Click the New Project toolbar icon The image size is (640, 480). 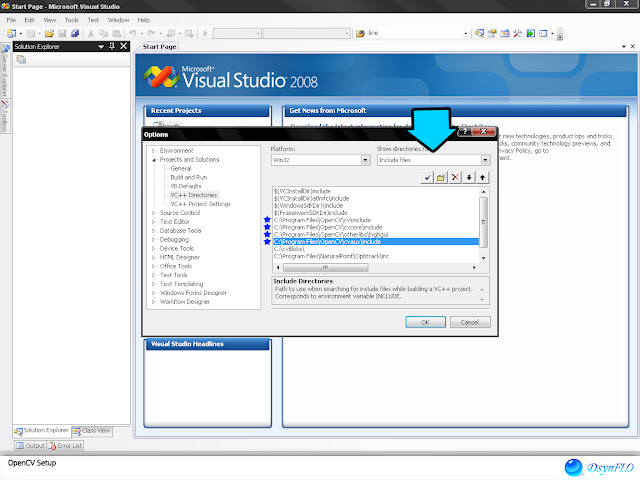pos(12,33)
